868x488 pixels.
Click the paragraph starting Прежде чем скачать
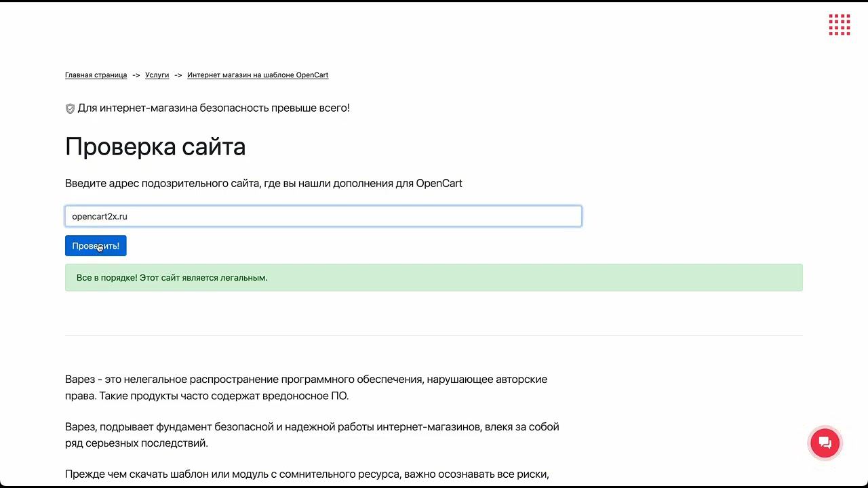pyautogui.click(x=307, y=474)
